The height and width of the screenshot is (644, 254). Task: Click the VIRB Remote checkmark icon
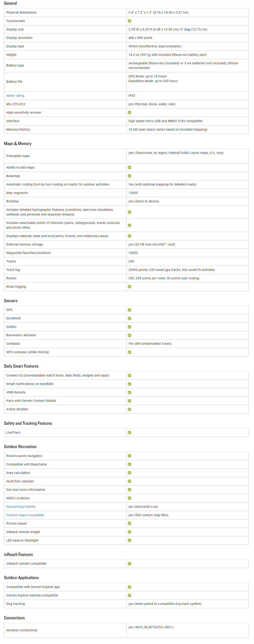130,392
